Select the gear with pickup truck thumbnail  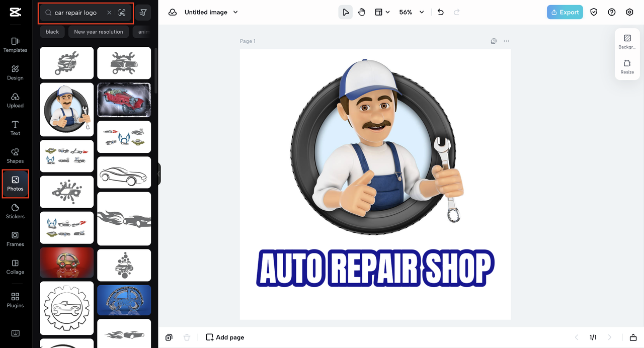67,308
